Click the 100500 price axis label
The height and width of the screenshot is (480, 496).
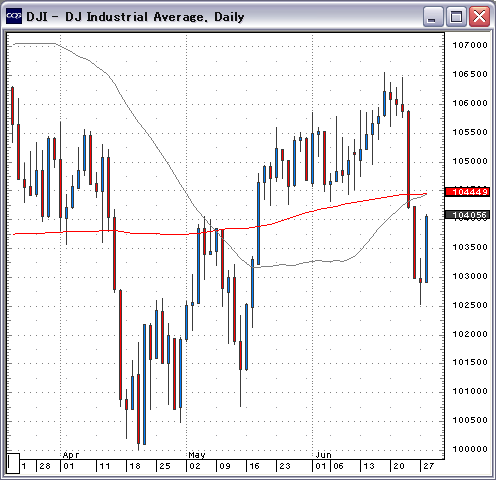point(470,420)
